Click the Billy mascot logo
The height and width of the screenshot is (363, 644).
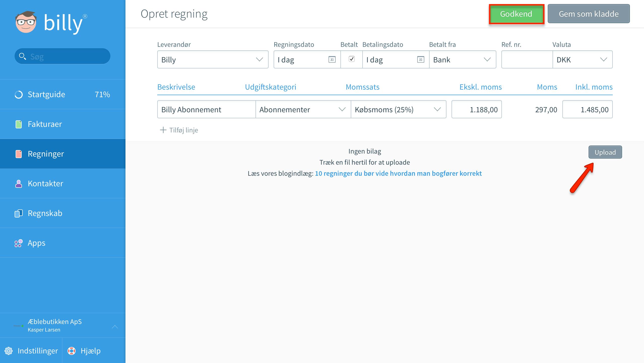pyautogui.click(x=26, y=22)
